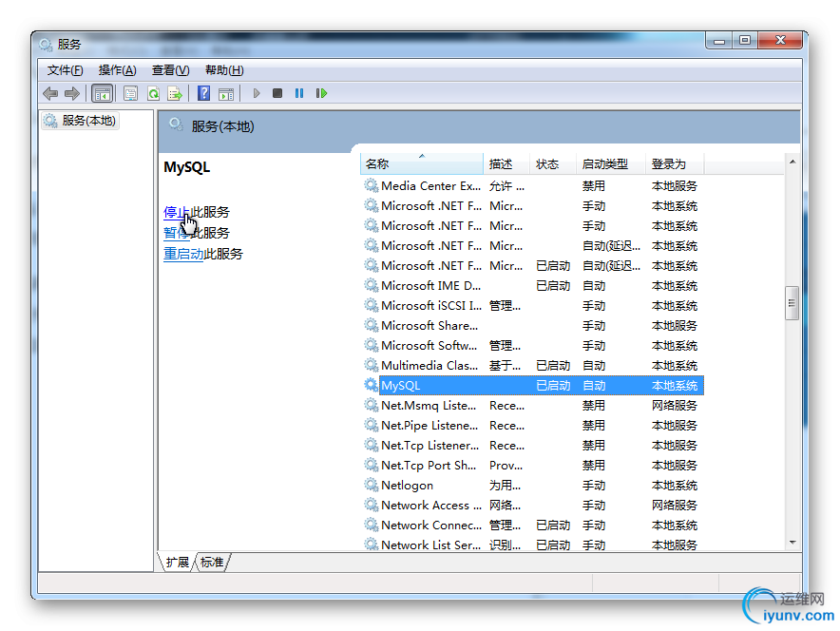Sort by the 登录为 column header
840x631 pixels.
click(x=675, y=163)
